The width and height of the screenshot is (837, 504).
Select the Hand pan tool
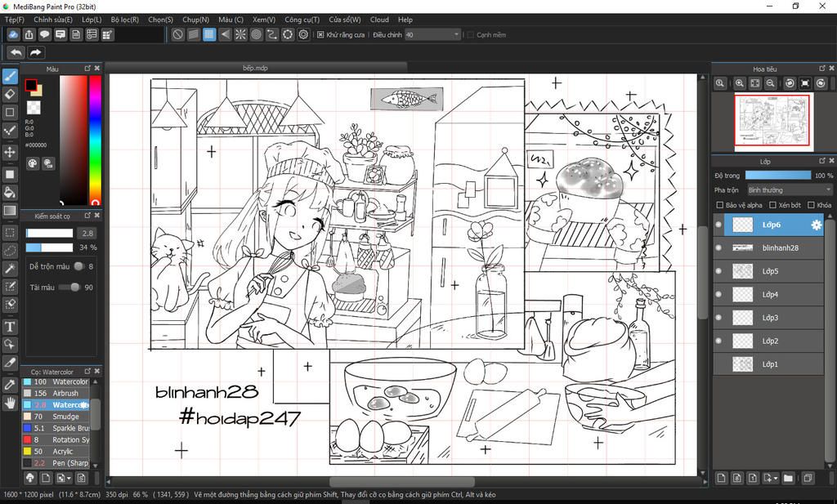pyautogui.click(x=10, y=404)
